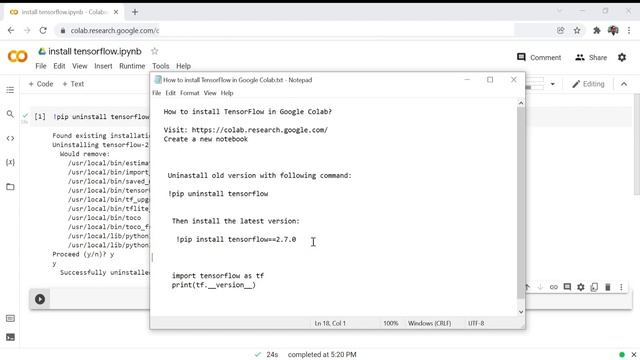Viewport: 640px width, 360px height.
Task: Open cell settings gear in cell toolbar
Action: (x=581, y=287)
